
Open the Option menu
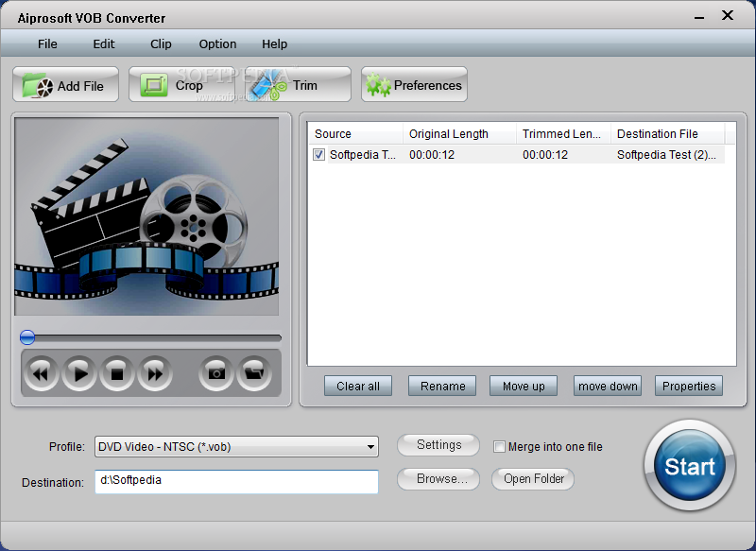[217, 43]
